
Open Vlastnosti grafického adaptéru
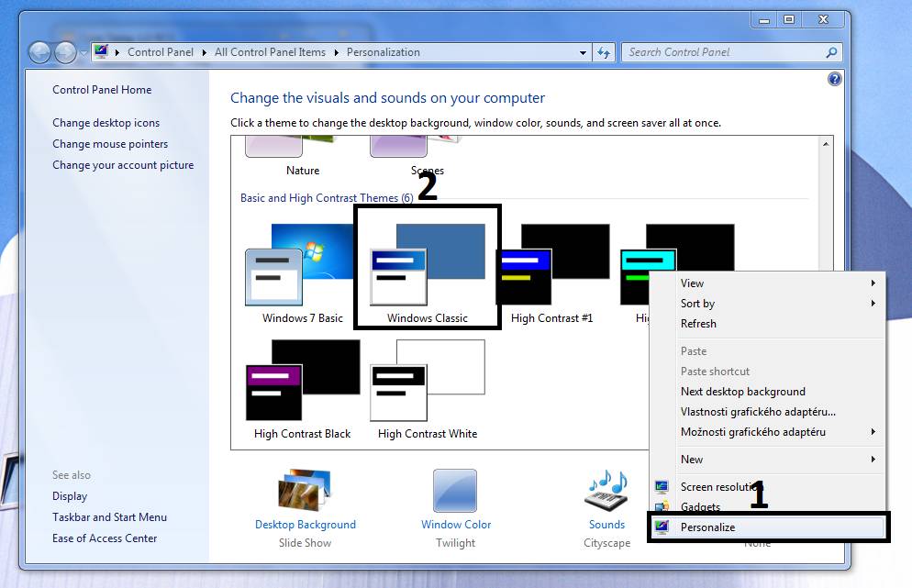pyautogui.click(x=767, y=412)
